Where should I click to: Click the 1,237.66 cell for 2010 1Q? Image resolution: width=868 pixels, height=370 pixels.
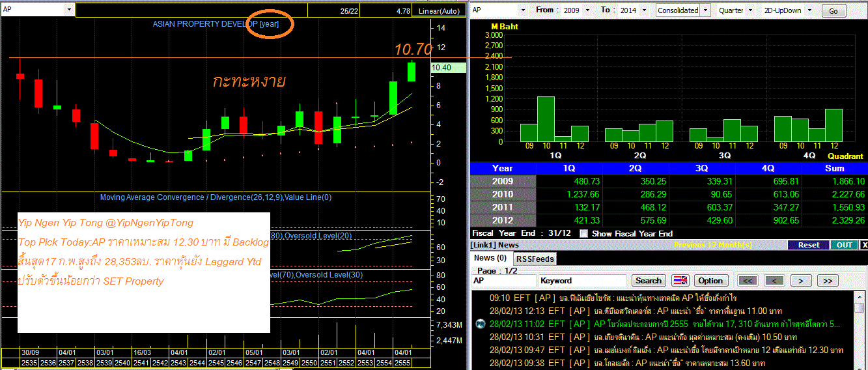pyautogui.click(x=569, y=194)
